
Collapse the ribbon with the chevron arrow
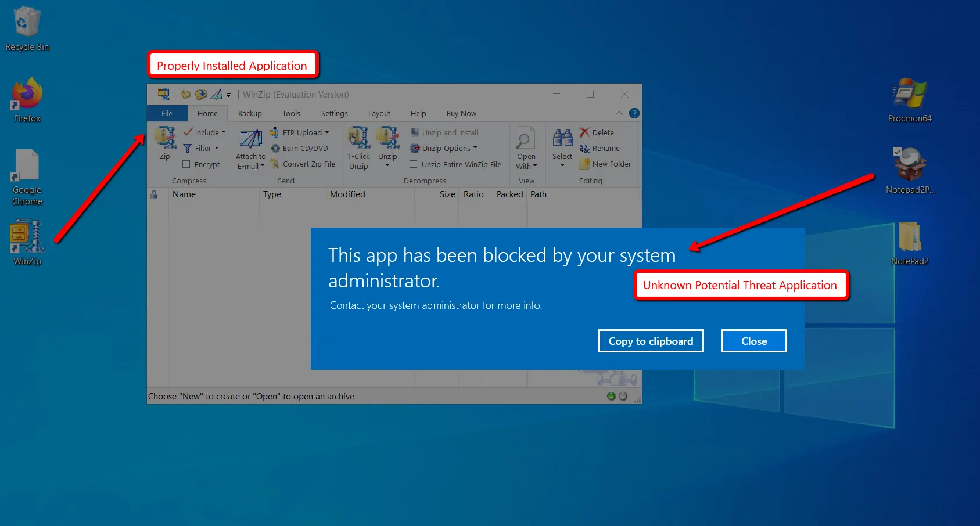click(619, 113)
